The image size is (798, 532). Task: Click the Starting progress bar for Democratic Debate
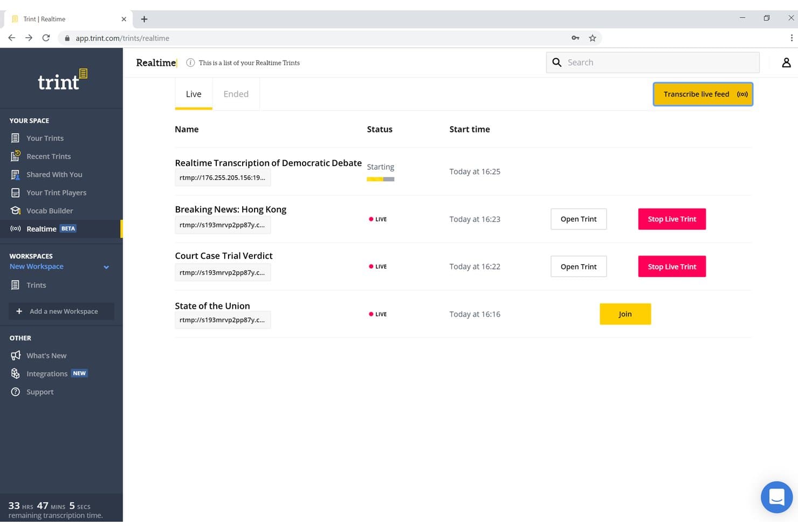point(381,179)
